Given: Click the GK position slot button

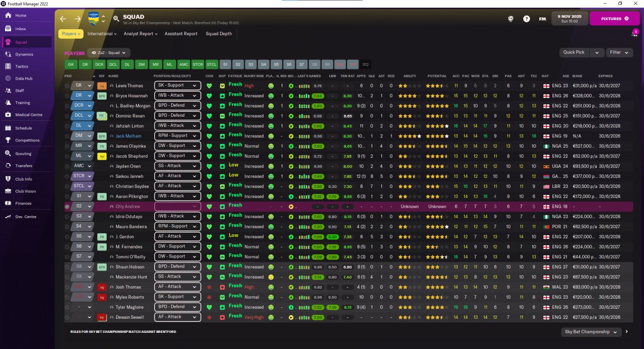Looking at the screenshot, I should (x=71, y=64).
